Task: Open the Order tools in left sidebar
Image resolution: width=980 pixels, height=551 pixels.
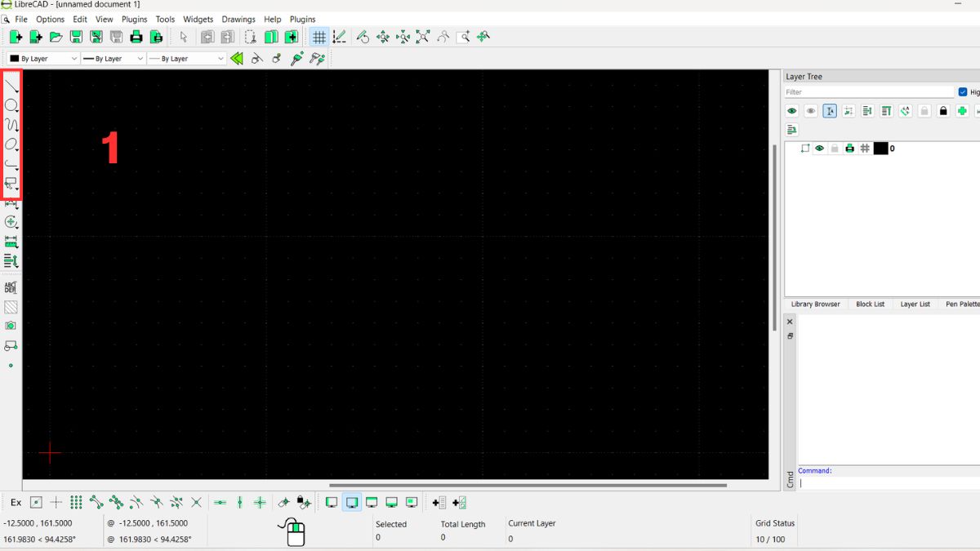Action: (x=11, y=261)
